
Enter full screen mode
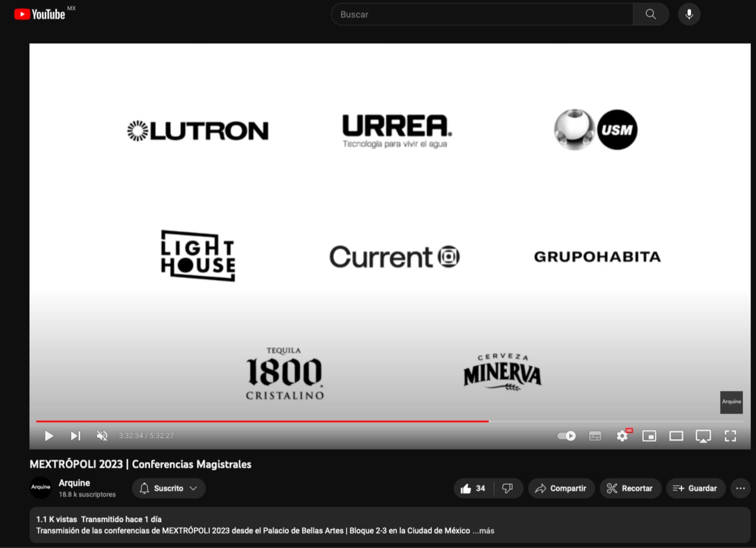(x=730, y=435)
